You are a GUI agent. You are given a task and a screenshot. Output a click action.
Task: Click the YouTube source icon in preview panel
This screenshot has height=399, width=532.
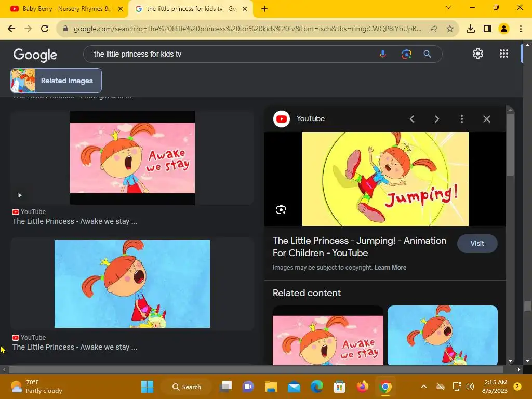pos(281,119)
